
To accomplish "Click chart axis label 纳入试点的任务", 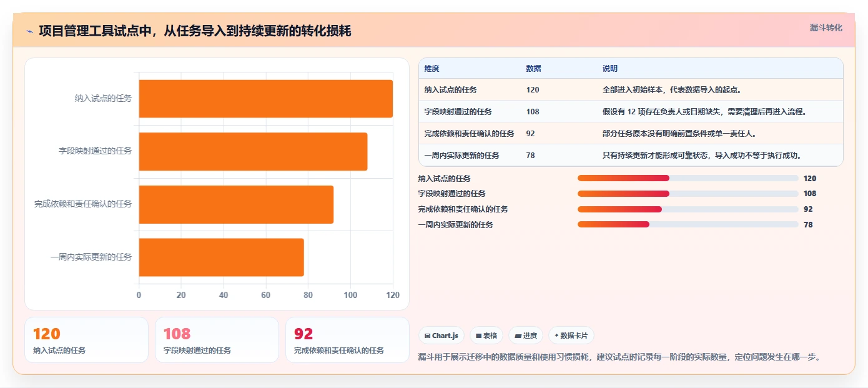I will click(103, 98).
